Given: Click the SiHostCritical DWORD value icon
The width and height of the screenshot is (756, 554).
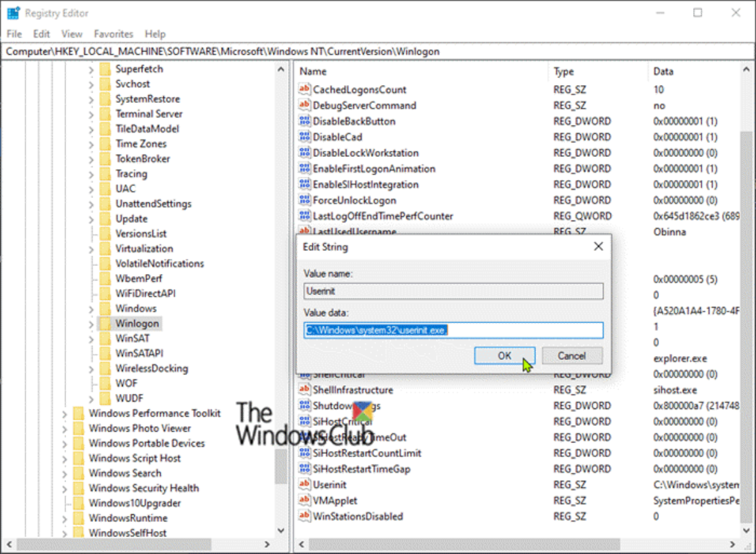Looking at the screenshot, I should [x=305, y=421].
